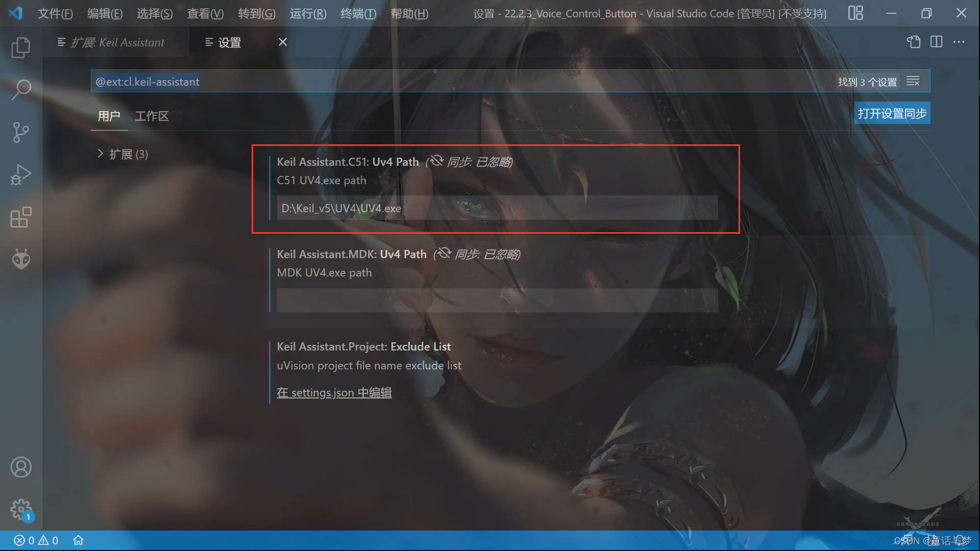Open the Manage gear icon
980x551 pixels.
(x=21, y=509)
